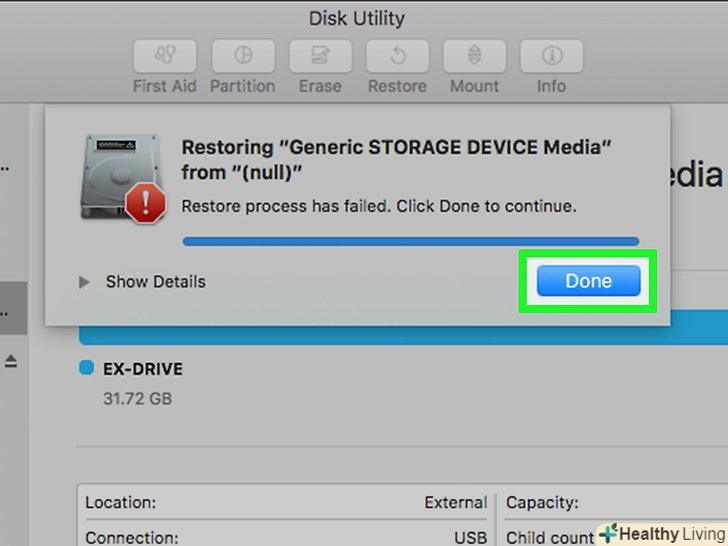Click the Restore toolbar icon
Image resolution: width=728 pixels, height=546 pixels.
coord(397,55)
